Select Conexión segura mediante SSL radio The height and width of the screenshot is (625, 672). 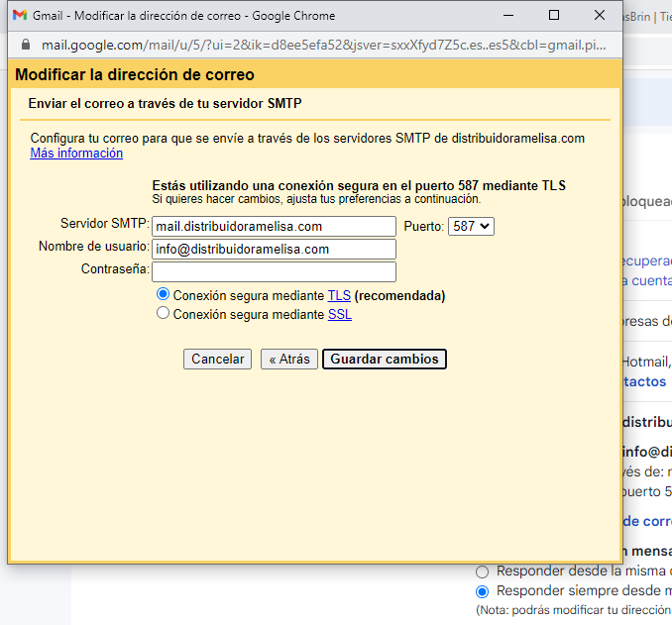pos(163,313)
